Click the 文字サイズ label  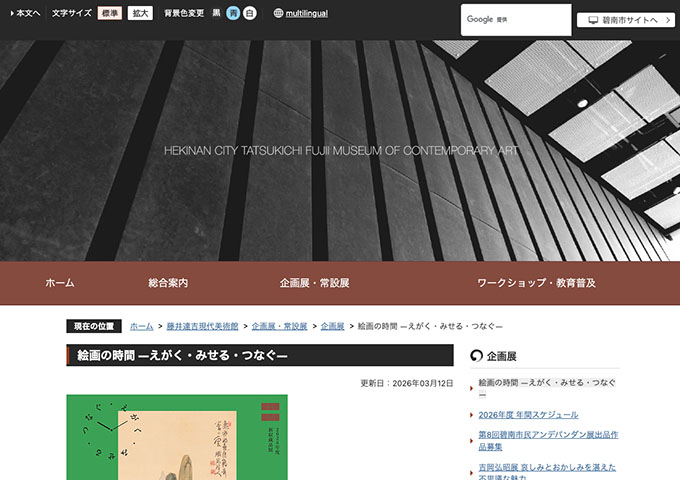tap(72, 13)
